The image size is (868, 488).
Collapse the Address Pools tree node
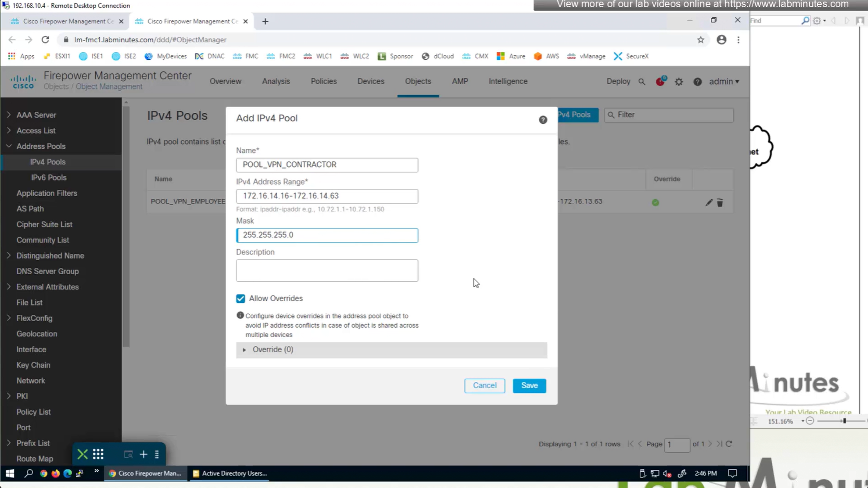click(9, 146)
